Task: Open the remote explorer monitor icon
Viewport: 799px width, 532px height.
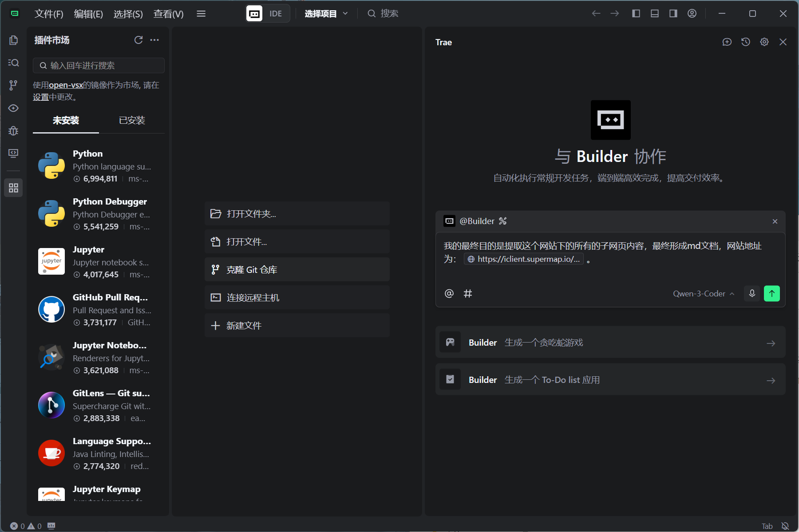Action: (x=13, y=153)
